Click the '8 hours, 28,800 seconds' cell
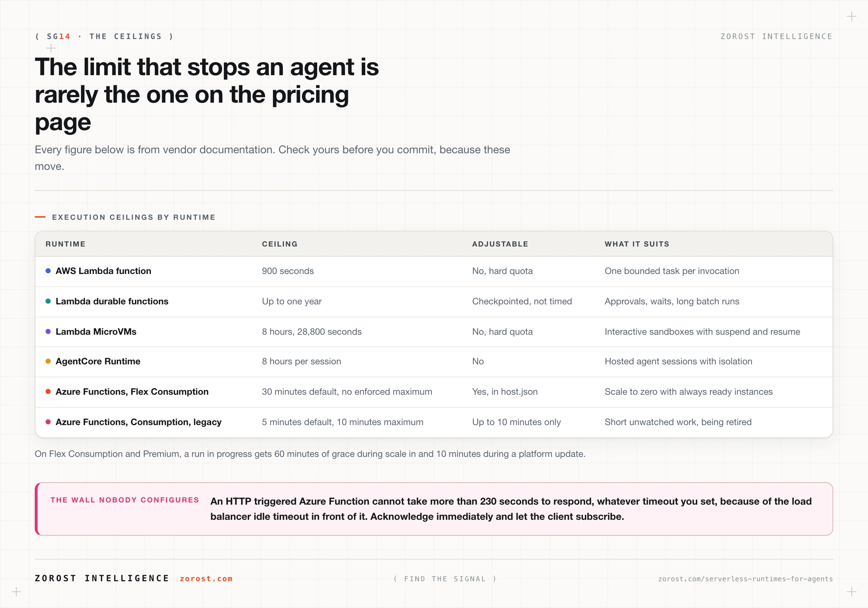This screenshot has width=868, height=608. tap(312, 331)
